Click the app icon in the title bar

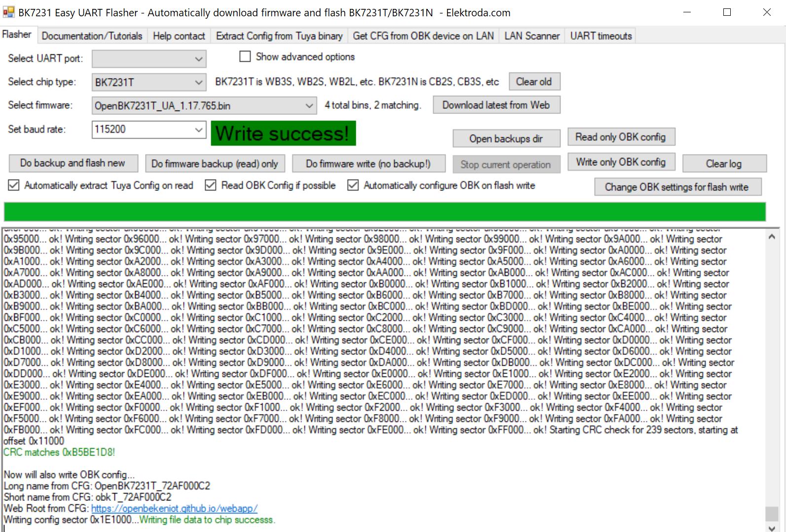tap(8, 12)
